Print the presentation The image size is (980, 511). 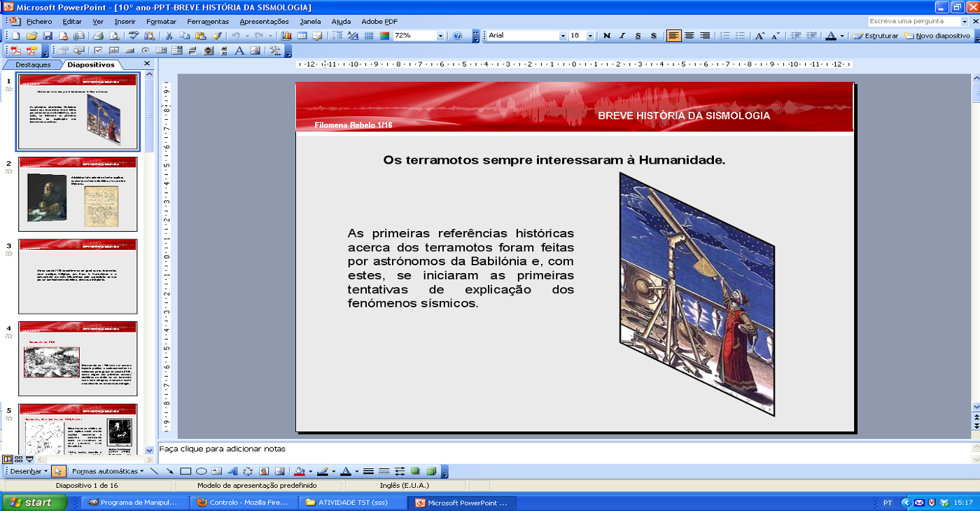click(x=98, y=36)
